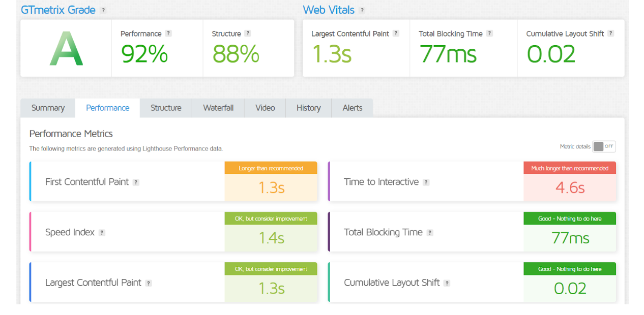Screen dimensions: 644x315
Task: Click the Performance score help icon
Action: (168, 34)
